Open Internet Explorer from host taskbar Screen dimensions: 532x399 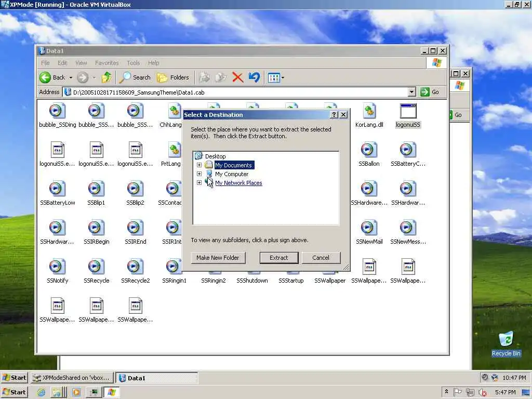(x=41, y=393)
